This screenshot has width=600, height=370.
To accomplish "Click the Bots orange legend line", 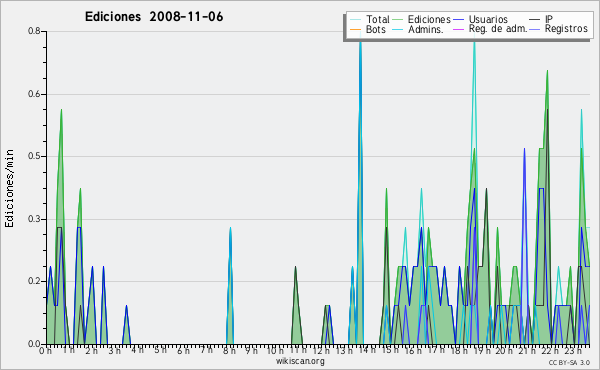I will tap(355, 29).
